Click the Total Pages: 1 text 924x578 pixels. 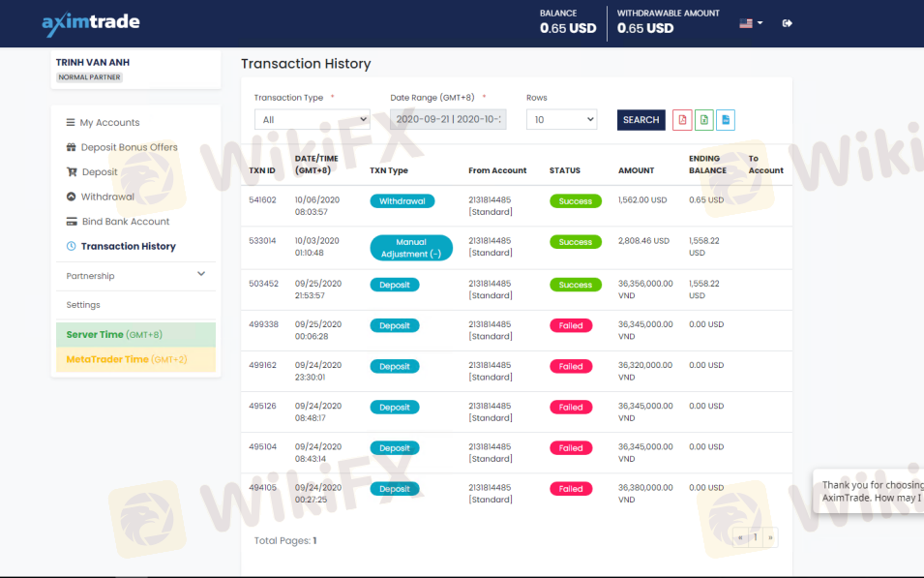(285, 540)
